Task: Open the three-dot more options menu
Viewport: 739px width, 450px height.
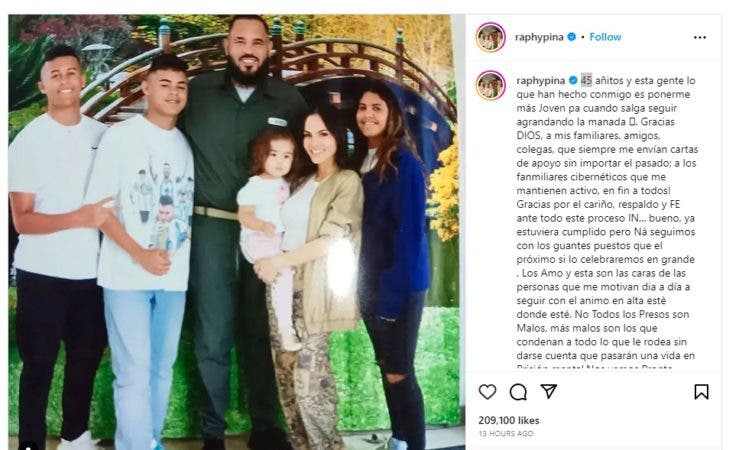Action: tap(700, 37)
